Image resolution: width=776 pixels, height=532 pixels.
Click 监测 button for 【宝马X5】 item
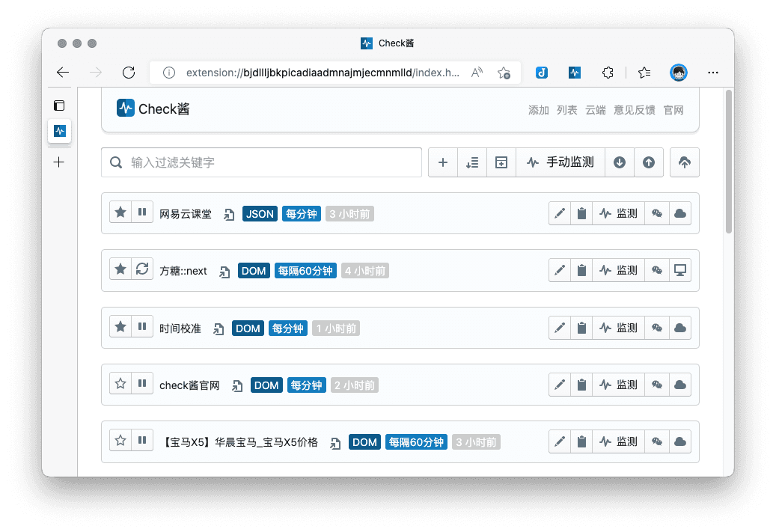(x=619, y=442)
